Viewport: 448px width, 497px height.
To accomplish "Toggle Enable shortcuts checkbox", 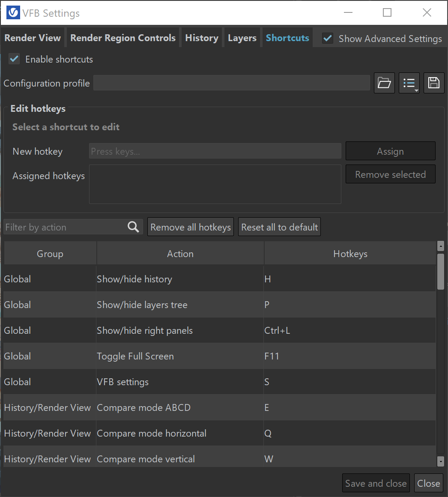I will point(14,59).
